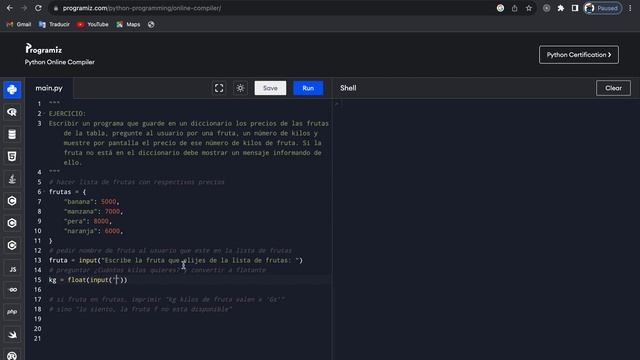Open the Go compiler sidebar icon
The height and width of the screenshot is (360, 640).
(x=12, y=290)
